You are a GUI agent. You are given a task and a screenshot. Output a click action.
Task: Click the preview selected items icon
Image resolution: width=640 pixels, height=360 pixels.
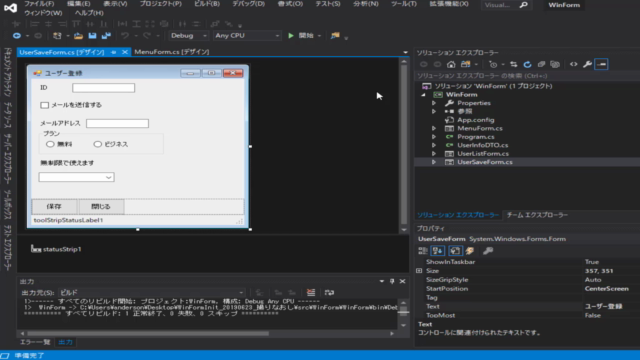pos(601,64)
